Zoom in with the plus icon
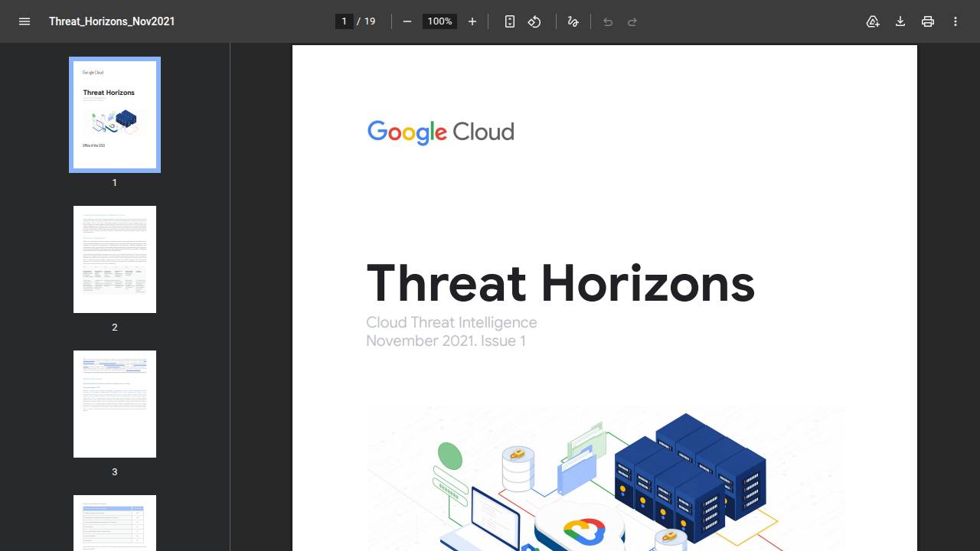The height and width of the screenshot is (551, 980). point(472,21)
